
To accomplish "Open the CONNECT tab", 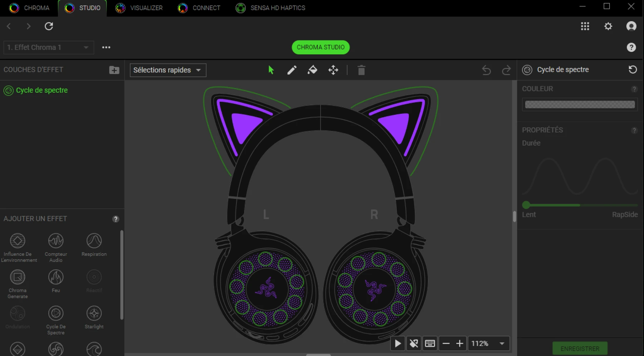I will coord(199,8).
